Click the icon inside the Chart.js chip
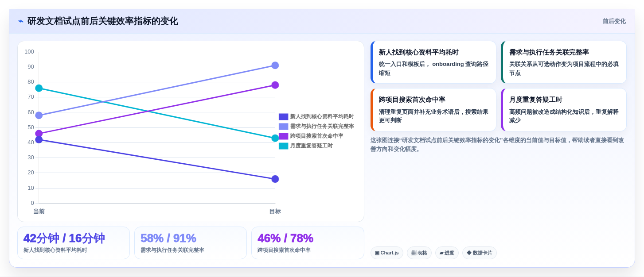644x277 pixels. click(x=377, y=253)
